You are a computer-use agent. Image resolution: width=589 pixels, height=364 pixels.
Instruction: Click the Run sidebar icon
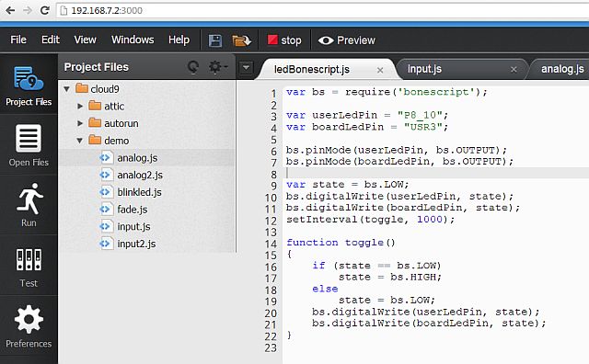point(29,205)
